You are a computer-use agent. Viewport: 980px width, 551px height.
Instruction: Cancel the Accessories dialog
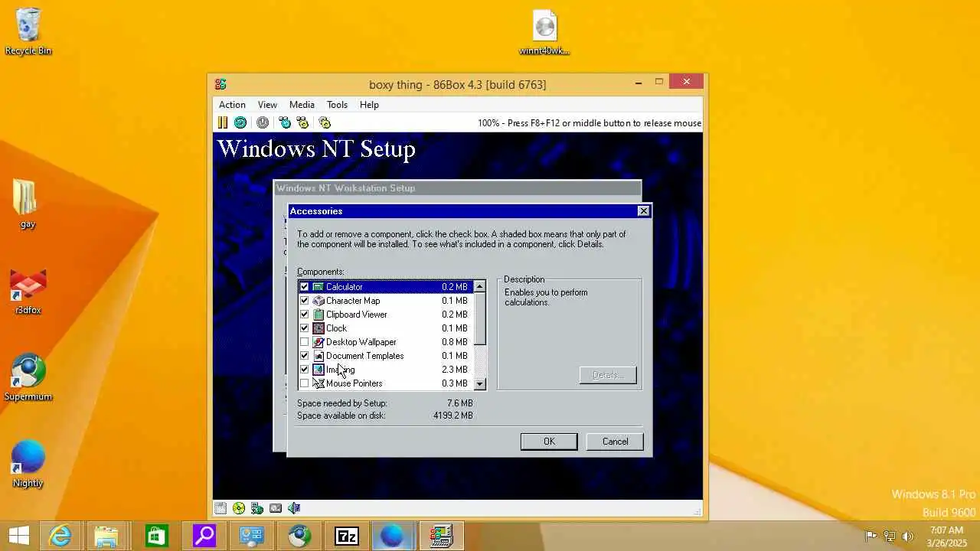615,442
